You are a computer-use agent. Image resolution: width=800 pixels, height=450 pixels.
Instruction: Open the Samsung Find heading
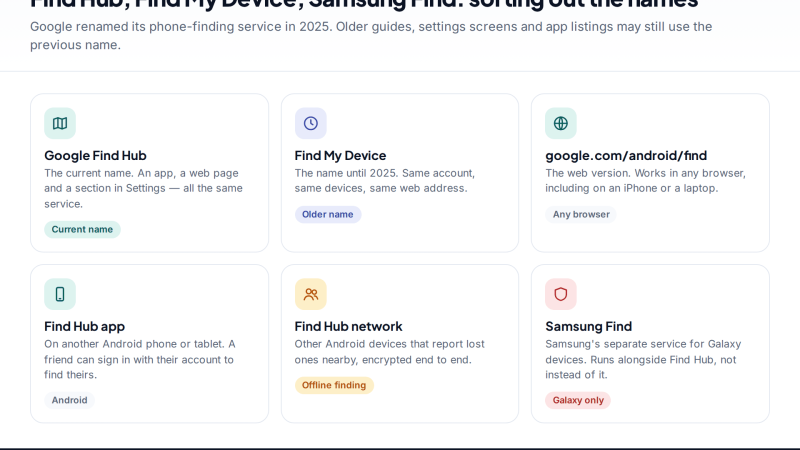click(588, 326)
